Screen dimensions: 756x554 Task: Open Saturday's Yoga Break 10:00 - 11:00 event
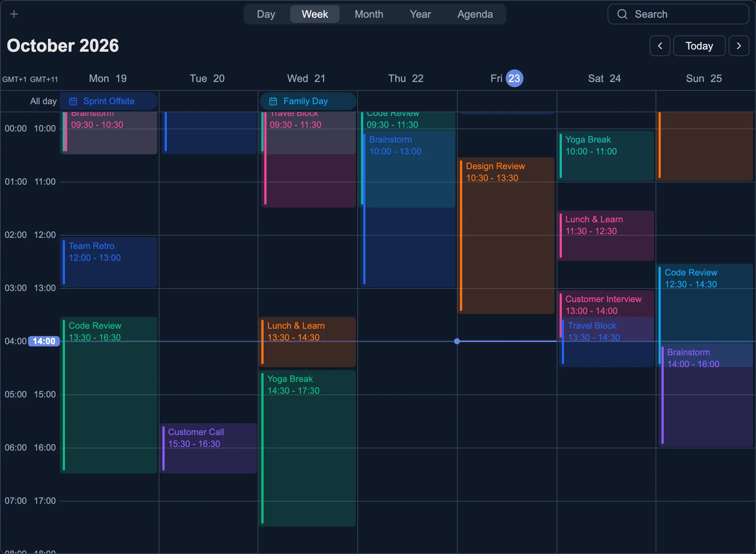(x=606, y=156)
